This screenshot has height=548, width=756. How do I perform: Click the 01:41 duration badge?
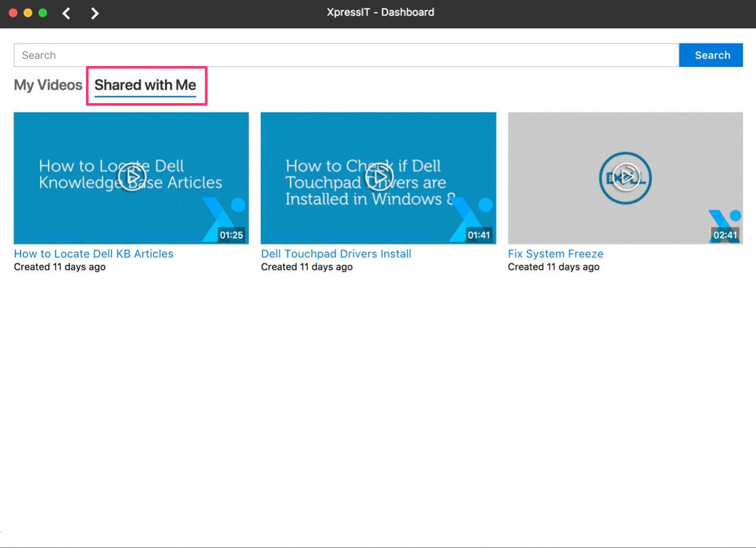[479, 235]
